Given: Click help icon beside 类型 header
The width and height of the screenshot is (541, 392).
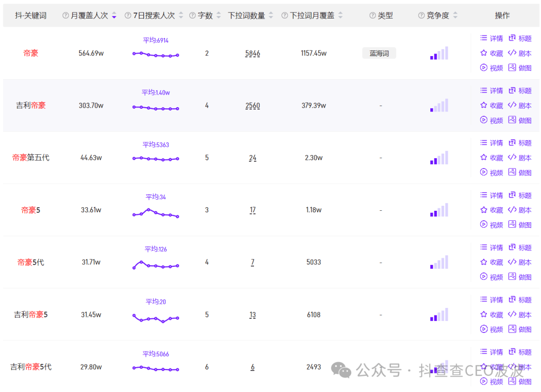Looking at the screenshot, I should pyautogui.click(x=372, y=16).
